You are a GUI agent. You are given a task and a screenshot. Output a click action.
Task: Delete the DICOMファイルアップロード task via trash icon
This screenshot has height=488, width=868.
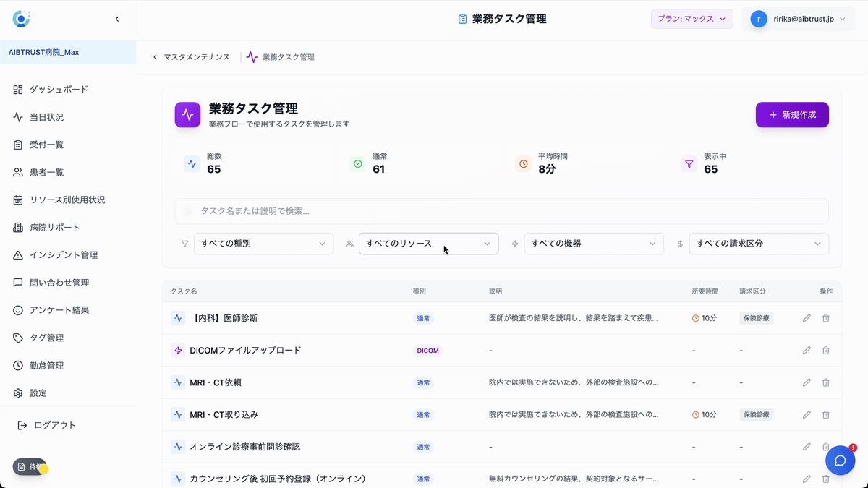825,350
